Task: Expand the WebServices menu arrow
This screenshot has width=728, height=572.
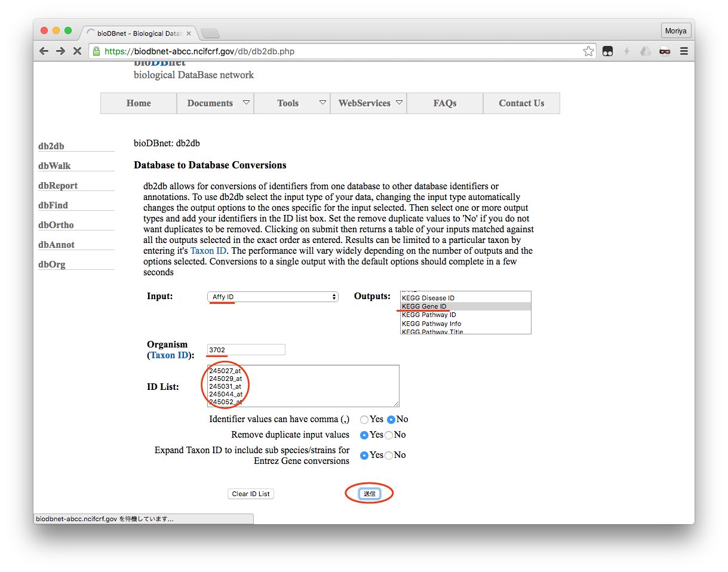Action: tap(399, 103)
